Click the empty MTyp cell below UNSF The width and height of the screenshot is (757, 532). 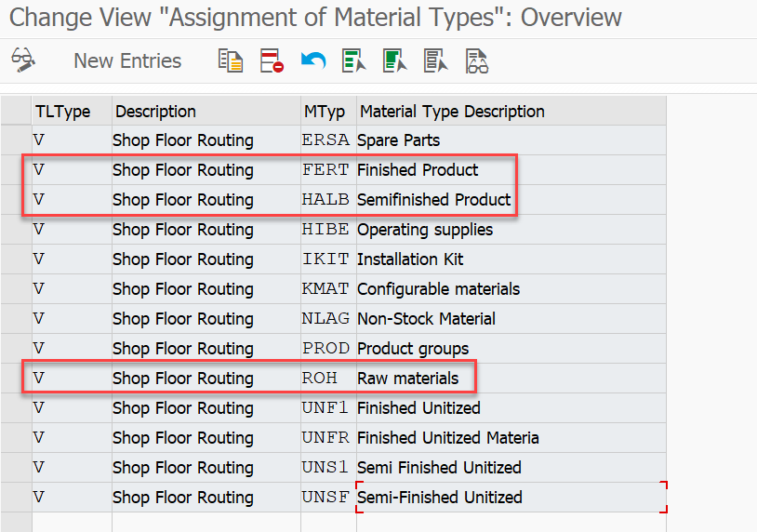pyautogui.click(x=328, y=523)
